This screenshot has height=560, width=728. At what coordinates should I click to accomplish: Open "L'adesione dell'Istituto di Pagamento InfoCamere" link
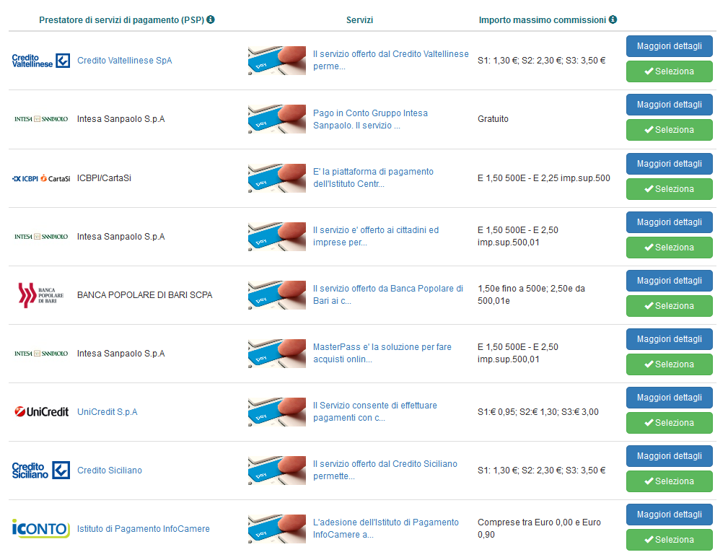click(386, 529)
